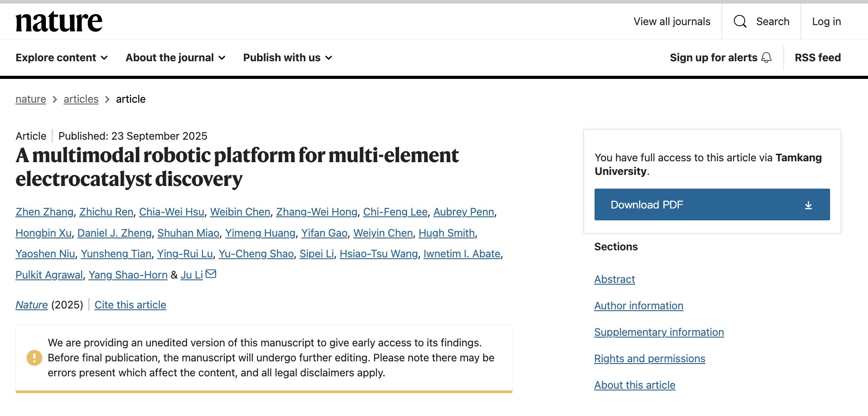The width and height of the screenshot is (868, 416).
Task: Open the RSS feed link
Action: click(x=817, y=58)
